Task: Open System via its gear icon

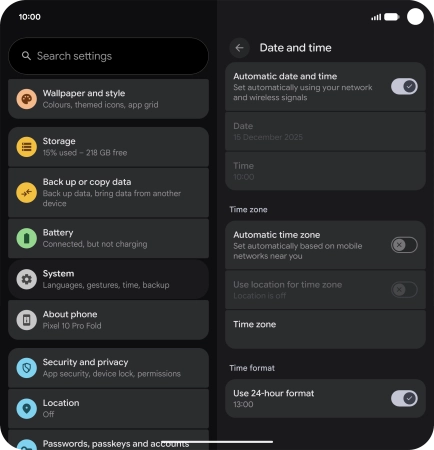Action: pyautogui.click(x=27, y=279)
